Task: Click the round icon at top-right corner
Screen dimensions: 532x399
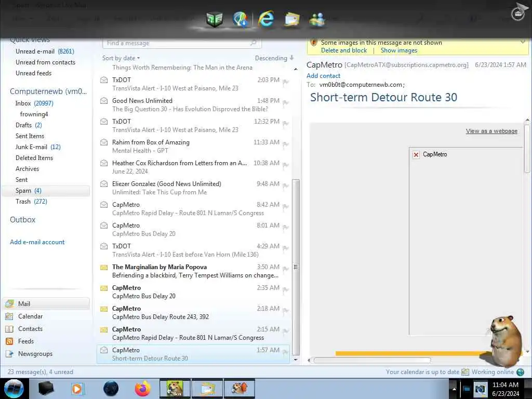Action: point(518,14)
